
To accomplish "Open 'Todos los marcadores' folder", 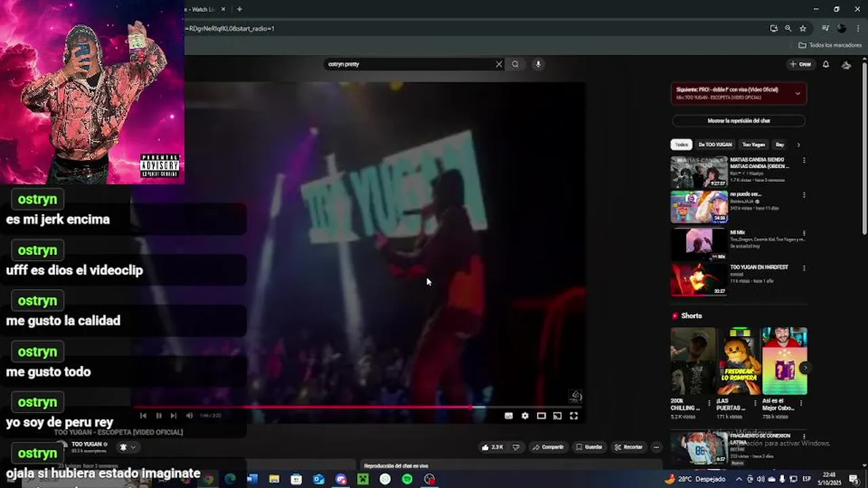I will 830,45.
